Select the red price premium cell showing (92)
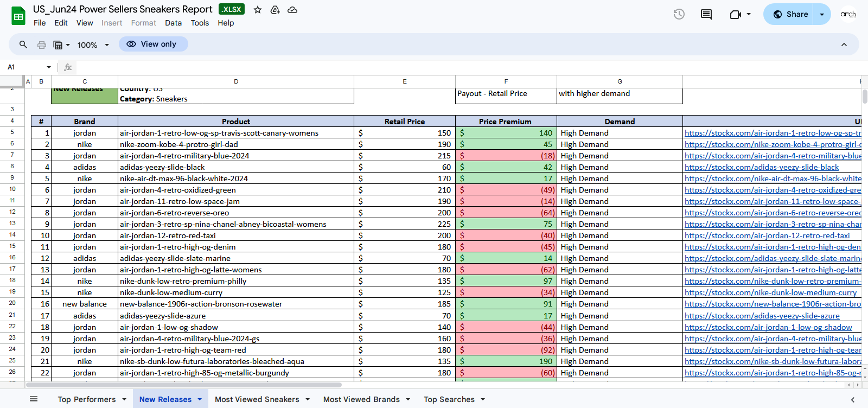868x408 pixels. click(x=506, y=350)
